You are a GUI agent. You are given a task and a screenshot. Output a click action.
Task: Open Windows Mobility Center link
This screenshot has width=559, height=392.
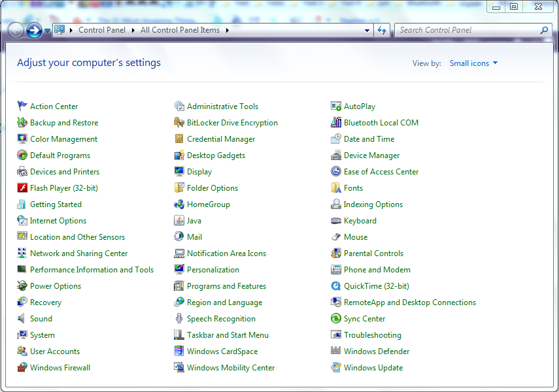click(231, 368)
